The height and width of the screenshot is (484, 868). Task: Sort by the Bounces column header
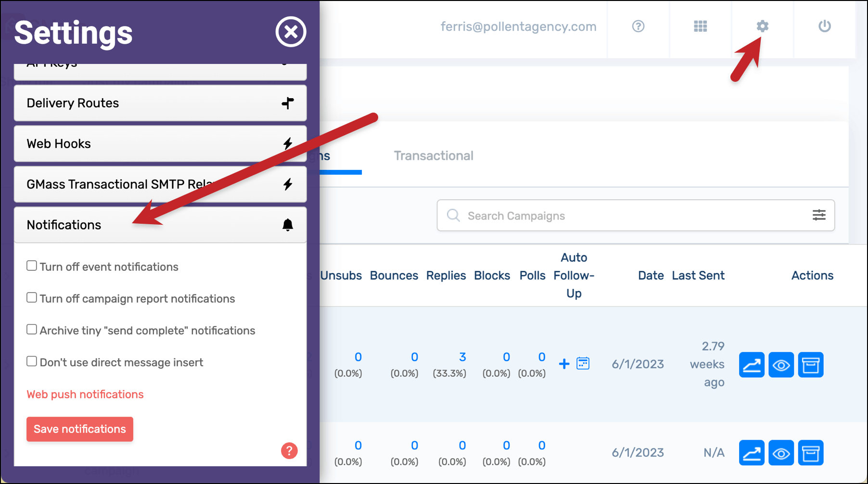[394, 276]
